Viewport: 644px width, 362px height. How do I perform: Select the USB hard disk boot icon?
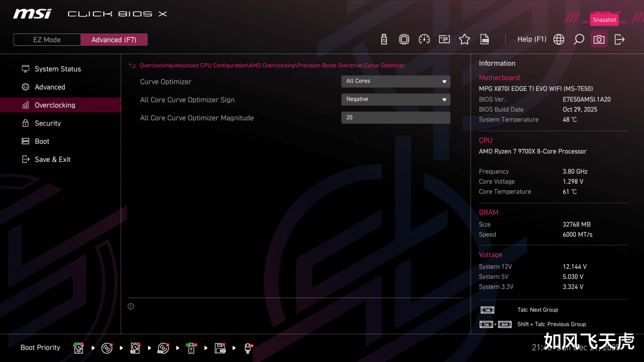[135, 348]
